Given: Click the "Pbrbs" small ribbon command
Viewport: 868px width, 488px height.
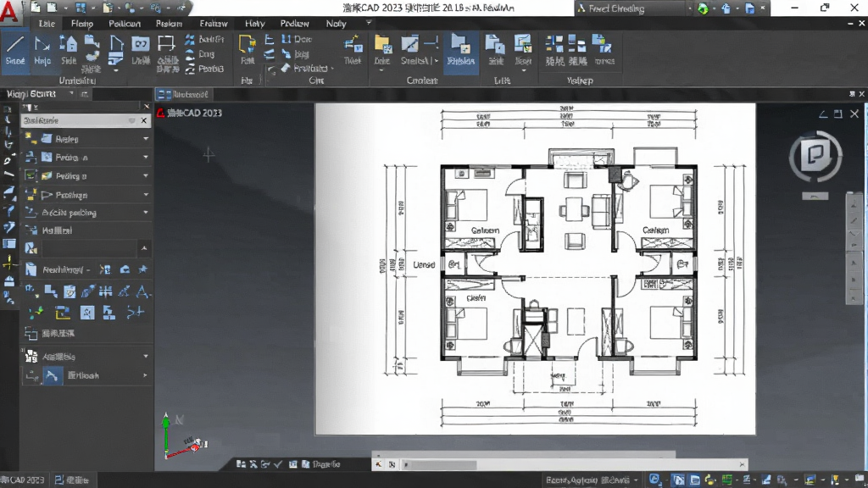Looking at the screenshot, I should click(204, 69).
